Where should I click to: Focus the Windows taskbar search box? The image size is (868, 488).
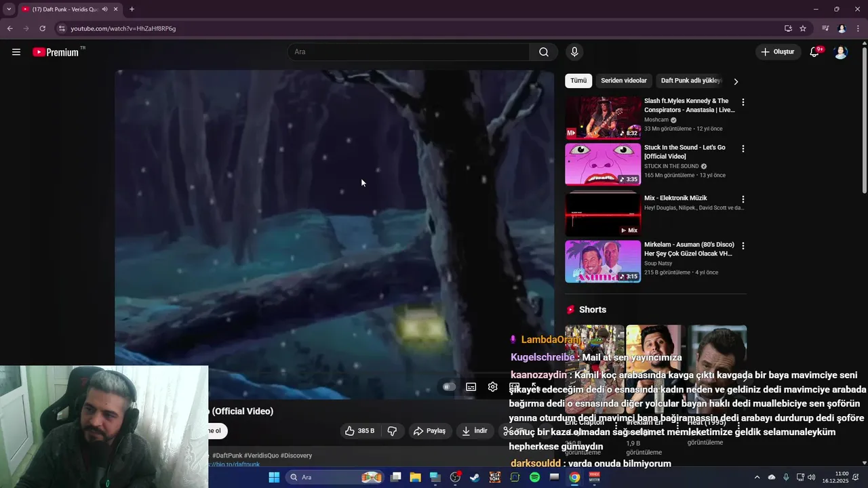coord(333,477)
